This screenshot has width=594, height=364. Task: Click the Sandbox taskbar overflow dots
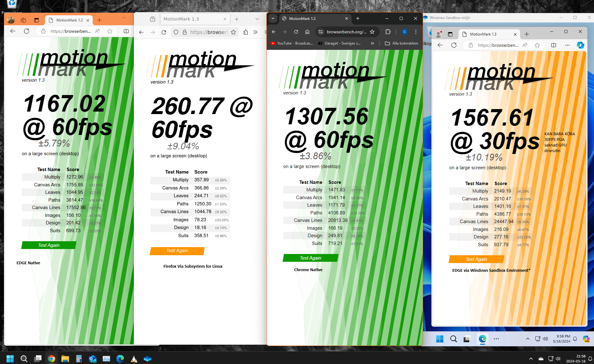pyautogui.click(x=496, y=339)
